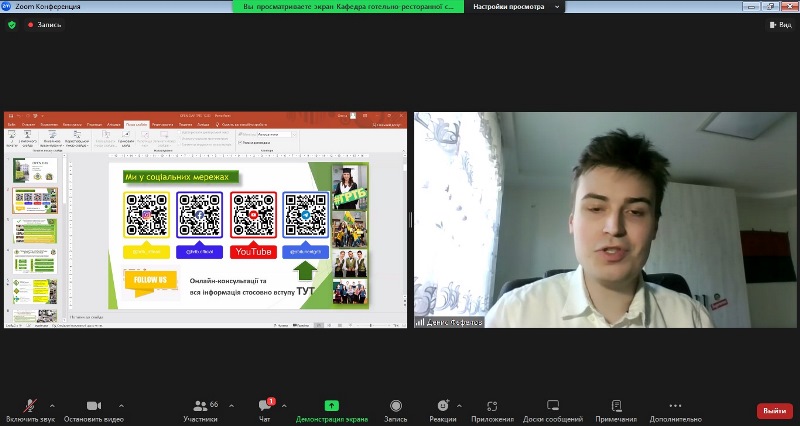Screen dimensions: 800x426
Task: Click green up arrow on slide
Action: pos(305,270)
